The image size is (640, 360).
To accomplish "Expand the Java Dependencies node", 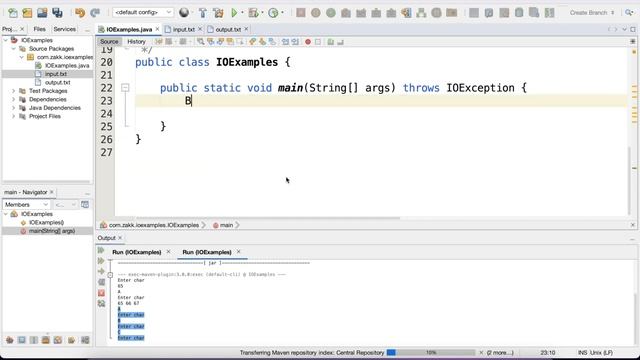I will pos(13,108).
